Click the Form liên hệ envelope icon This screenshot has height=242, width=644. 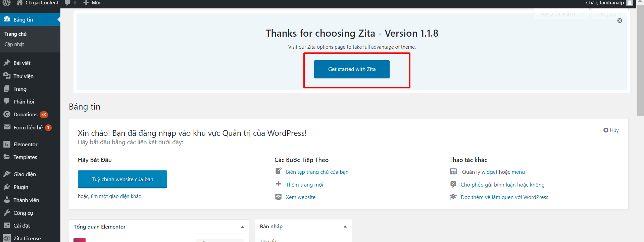(7, 127)
